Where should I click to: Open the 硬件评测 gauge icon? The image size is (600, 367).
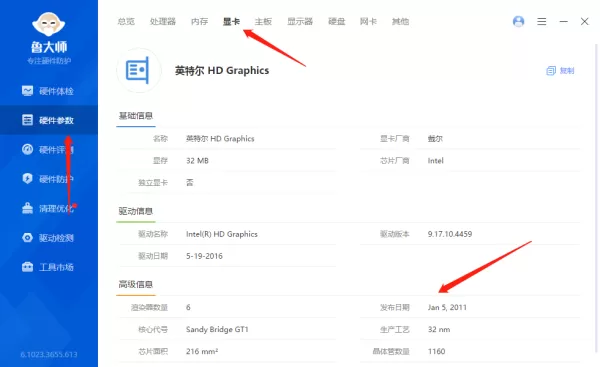point(27,149)
